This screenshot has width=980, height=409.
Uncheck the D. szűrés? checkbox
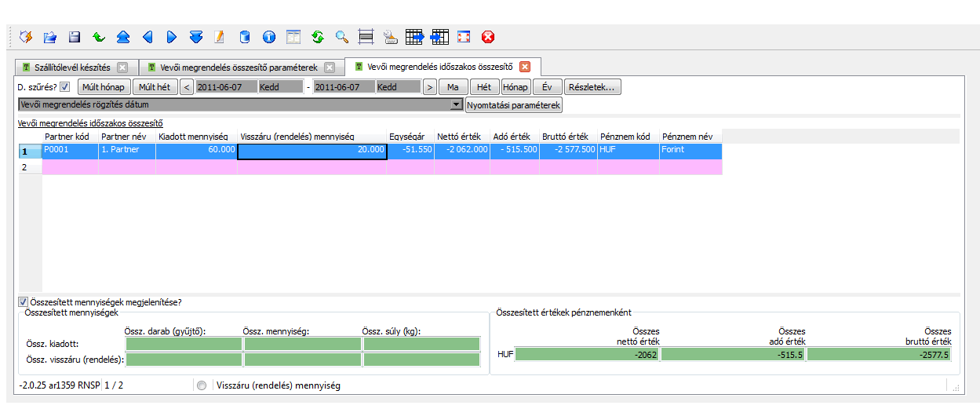coord(65,87)
